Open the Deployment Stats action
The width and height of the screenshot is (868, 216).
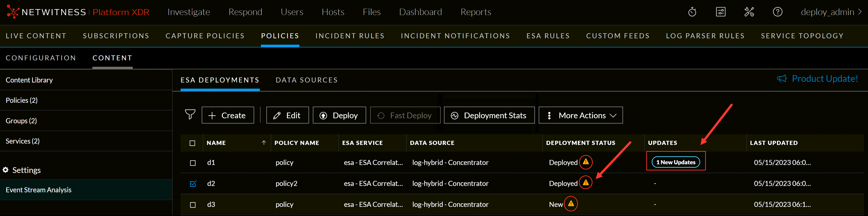pos(489,115)
